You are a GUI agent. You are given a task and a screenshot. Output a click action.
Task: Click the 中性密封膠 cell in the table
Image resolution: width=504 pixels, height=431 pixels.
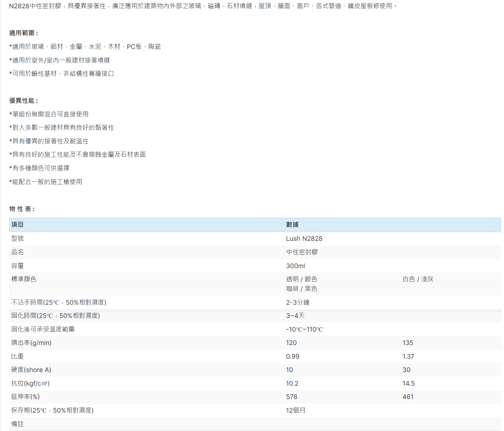point(302,252)
